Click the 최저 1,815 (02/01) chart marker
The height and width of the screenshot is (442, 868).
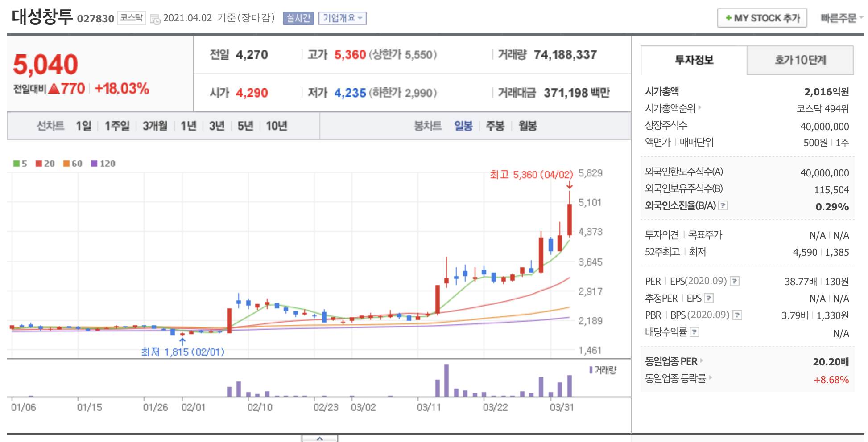(183, 352)
